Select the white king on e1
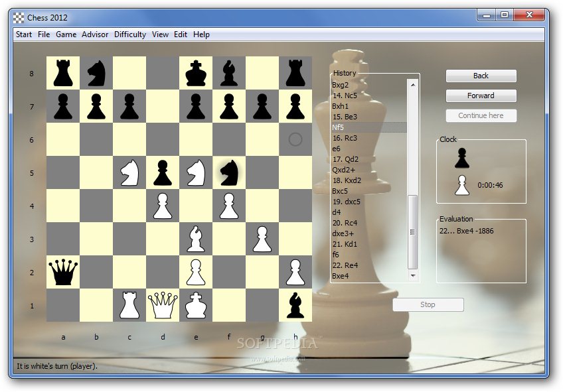This screenshot has width=563, height=392. [196, 305]
